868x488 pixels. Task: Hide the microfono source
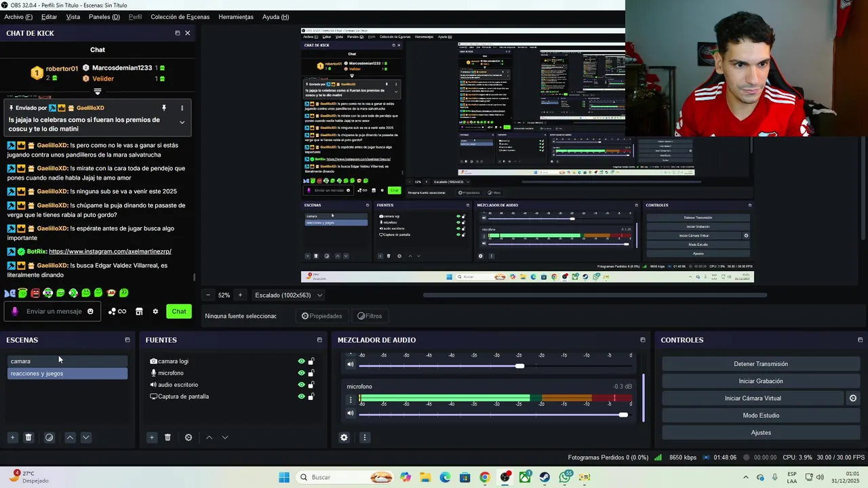pos(301,373)
